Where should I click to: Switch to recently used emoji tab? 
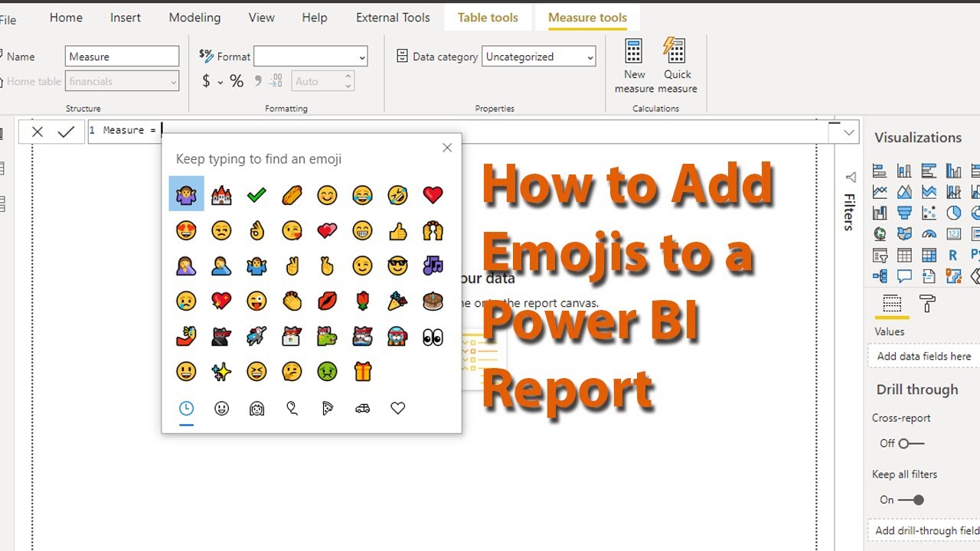tap(186, 409)
